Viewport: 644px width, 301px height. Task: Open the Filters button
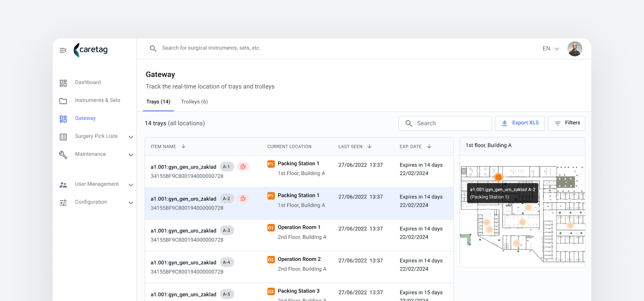pos(566,123)
